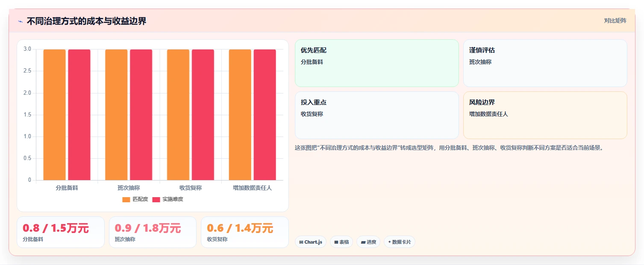644x265 pixels.
Task: Open the 优先匹配 green card
Action: pyautogui.click(x=376, y=63)
